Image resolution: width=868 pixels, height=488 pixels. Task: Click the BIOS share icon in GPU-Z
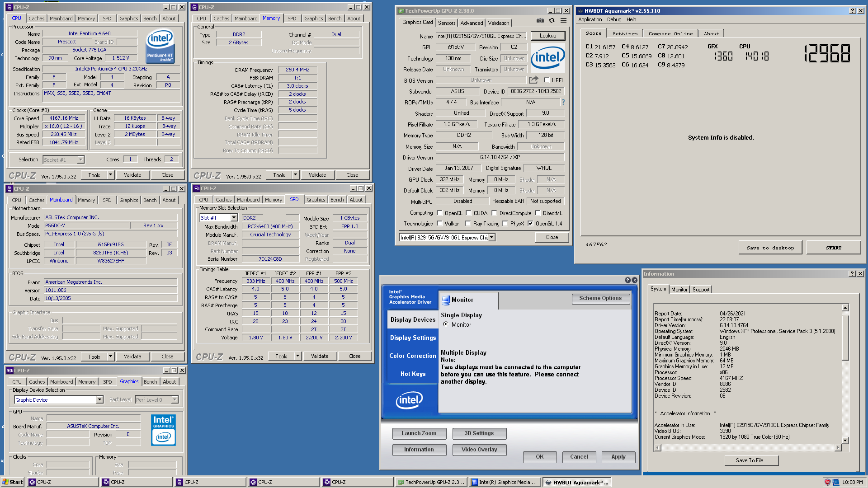click(534, 80)
